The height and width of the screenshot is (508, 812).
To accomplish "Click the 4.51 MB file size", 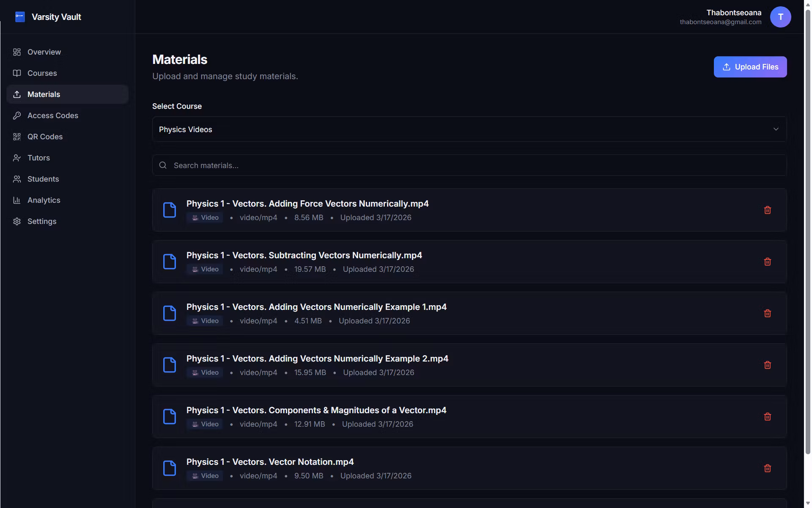I will pos(308,321).
